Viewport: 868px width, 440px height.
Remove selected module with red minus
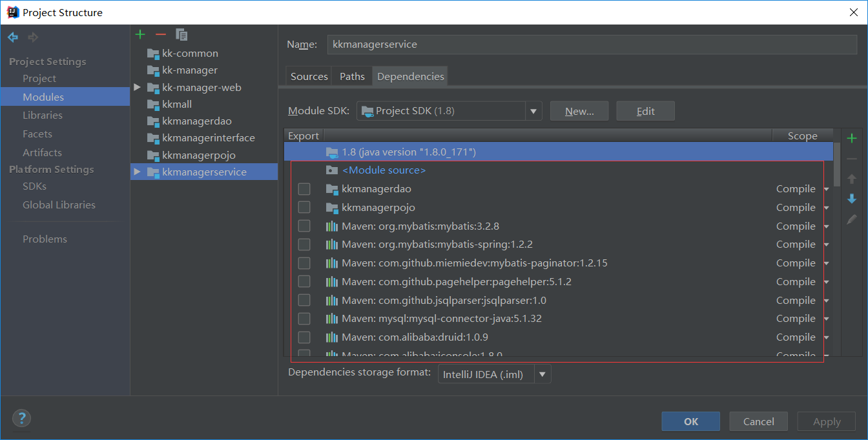pyautogui.click(x=161, y=34)
